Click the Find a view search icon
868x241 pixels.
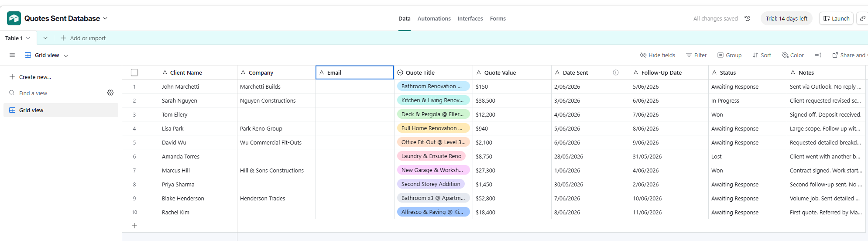coord(12,93)
